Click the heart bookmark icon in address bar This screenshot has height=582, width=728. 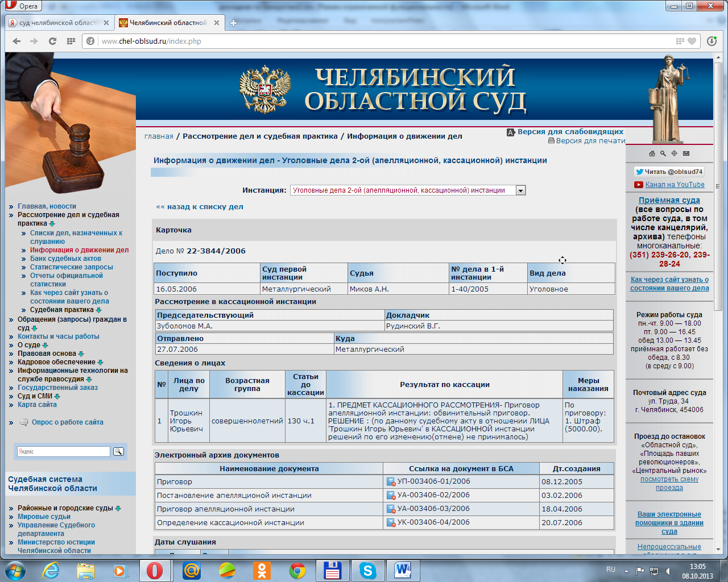tap(692, 41)
